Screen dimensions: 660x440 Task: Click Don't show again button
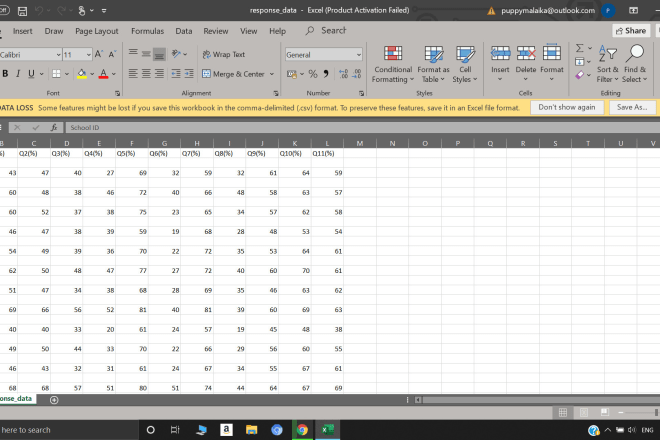coord(567,107)
